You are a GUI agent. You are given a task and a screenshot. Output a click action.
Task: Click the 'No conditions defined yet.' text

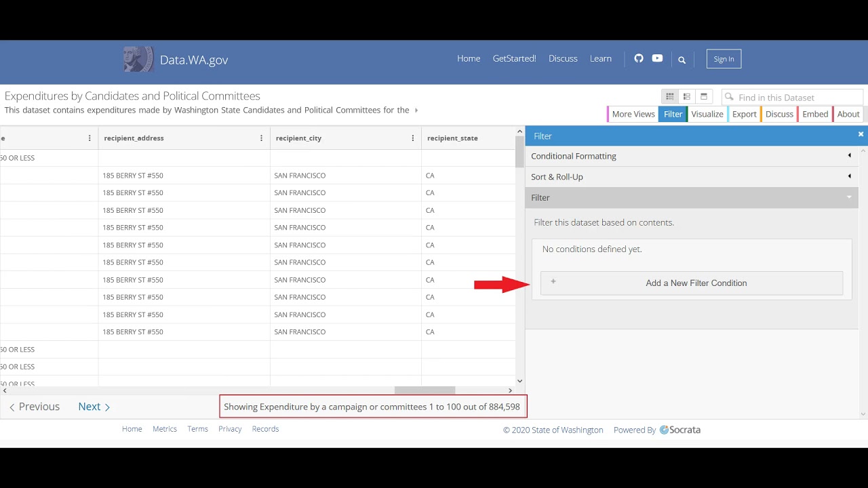[592, 249]
